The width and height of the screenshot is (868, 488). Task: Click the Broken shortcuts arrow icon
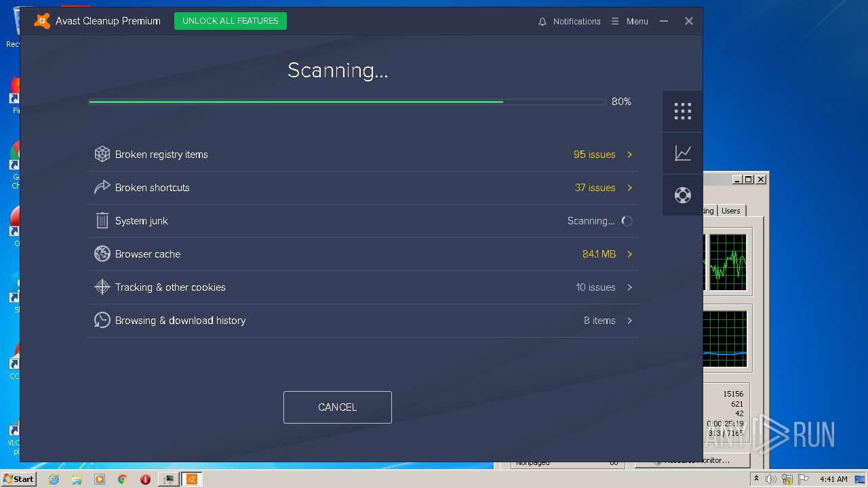pyautogui.click(x=102, y=188)
